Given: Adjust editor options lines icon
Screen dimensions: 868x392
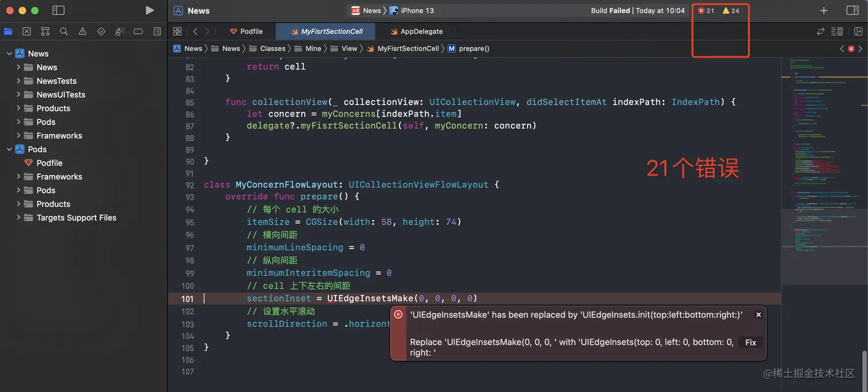Looking at the screenshot, I should pos(837,32).
